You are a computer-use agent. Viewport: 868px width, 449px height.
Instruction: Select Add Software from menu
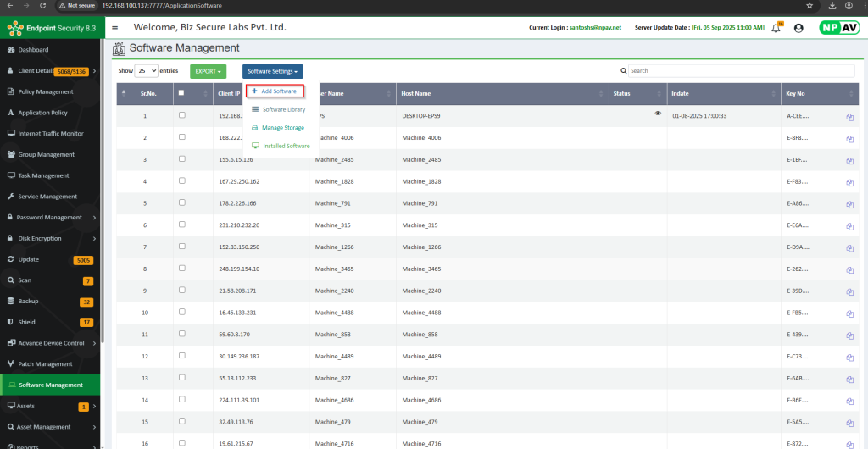click(274, 91)
